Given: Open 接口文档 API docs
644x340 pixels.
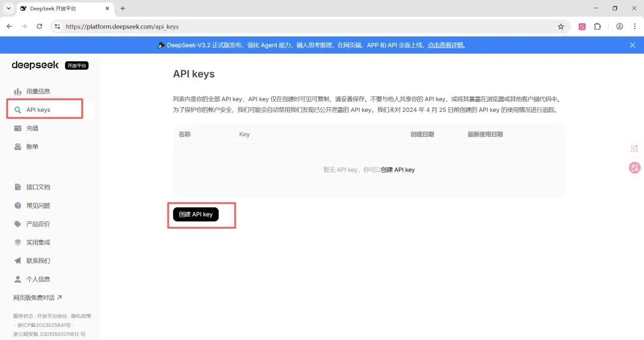Looking at the screenshot, I should click(x=38, y=187).
